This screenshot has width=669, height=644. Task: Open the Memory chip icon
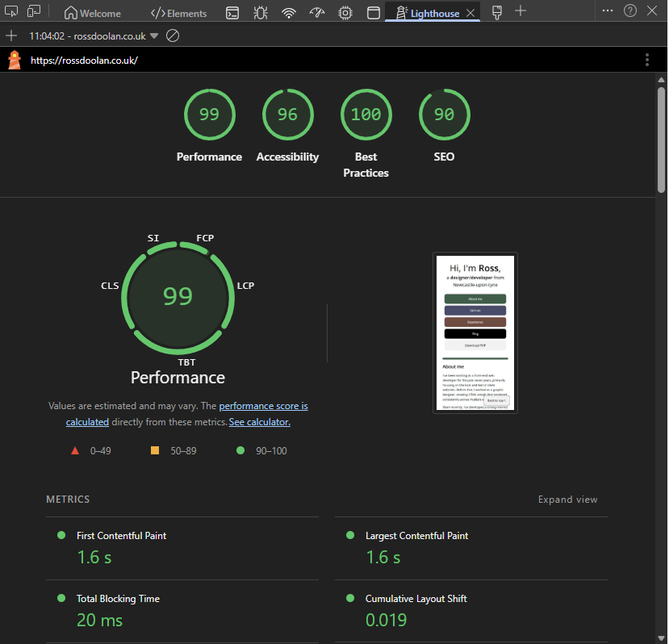coord(345,12)
